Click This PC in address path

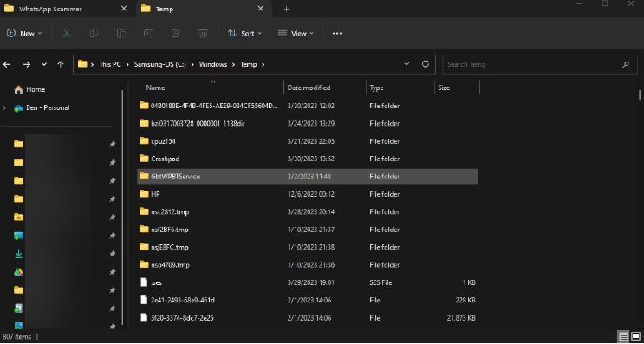pos(110,64)
